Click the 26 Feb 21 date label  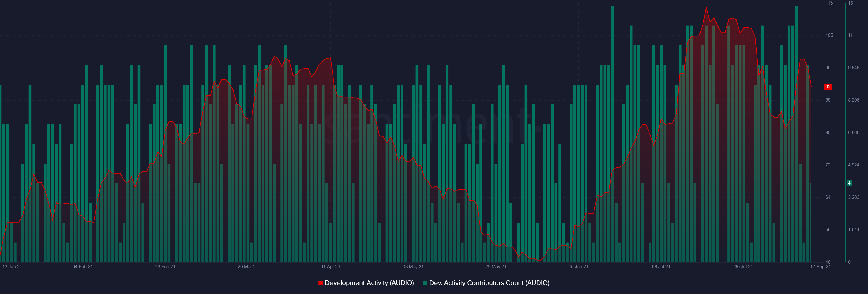(x=165, y=267)
